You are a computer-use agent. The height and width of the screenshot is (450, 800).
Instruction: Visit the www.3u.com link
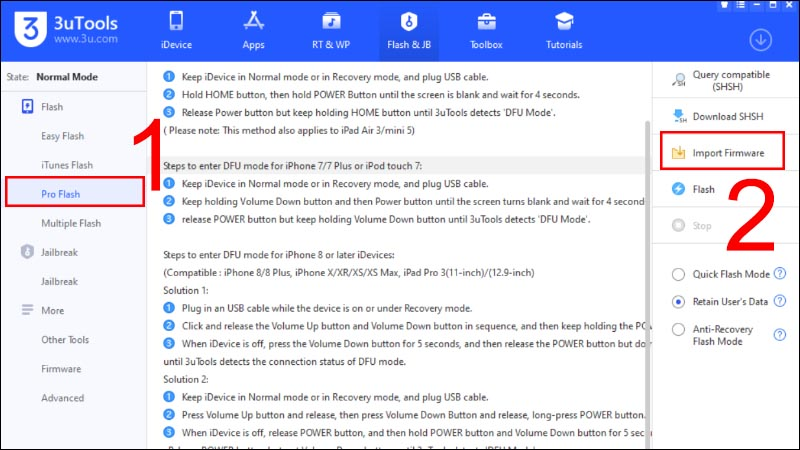(x=86, y=39)
